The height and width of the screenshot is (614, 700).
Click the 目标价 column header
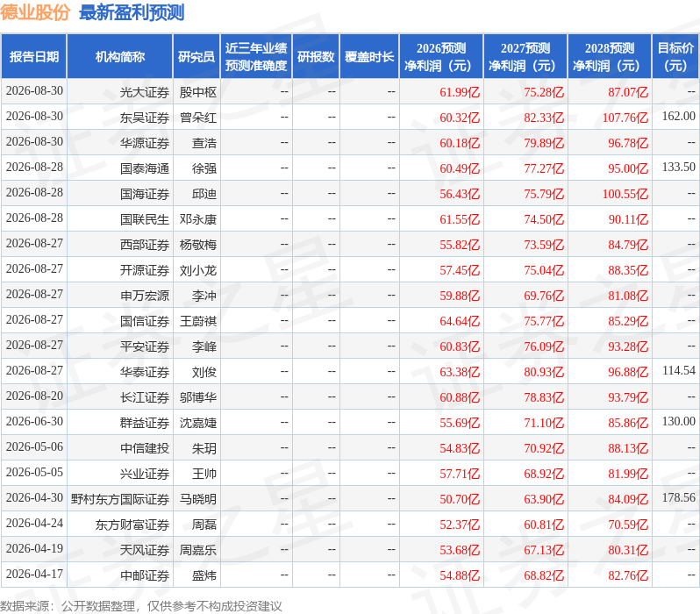[675, 57]
